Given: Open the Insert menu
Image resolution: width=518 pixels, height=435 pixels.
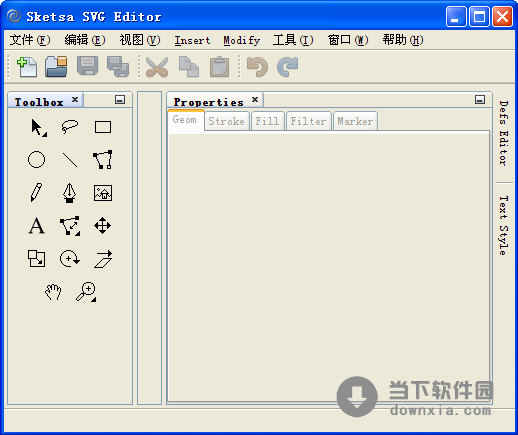Looking at the screenshot, I should coord(192,40).
